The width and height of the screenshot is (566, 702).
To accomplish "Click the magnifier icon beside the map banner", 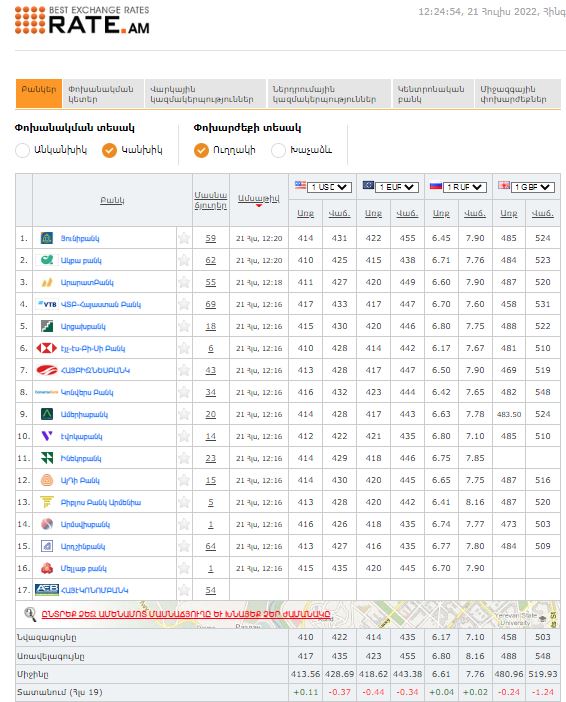I will [30, 614].
